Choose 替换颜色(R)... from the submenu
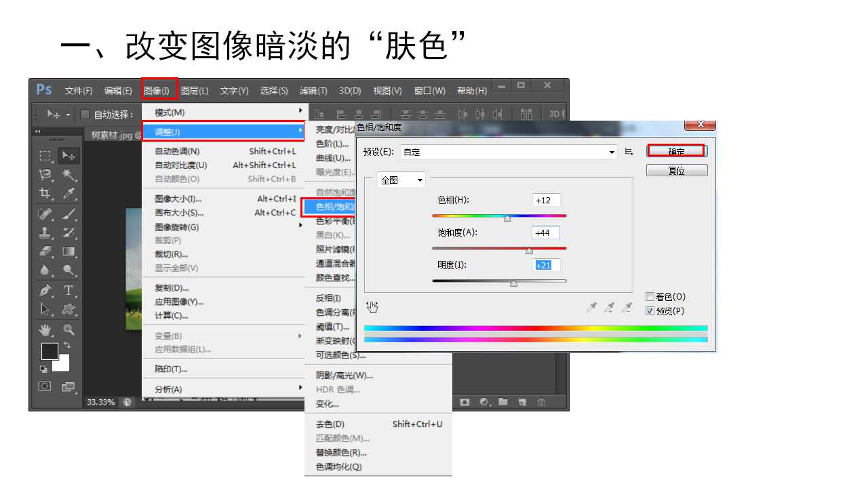Viewport: 868px width, 488px height. (x=378, y=453)
